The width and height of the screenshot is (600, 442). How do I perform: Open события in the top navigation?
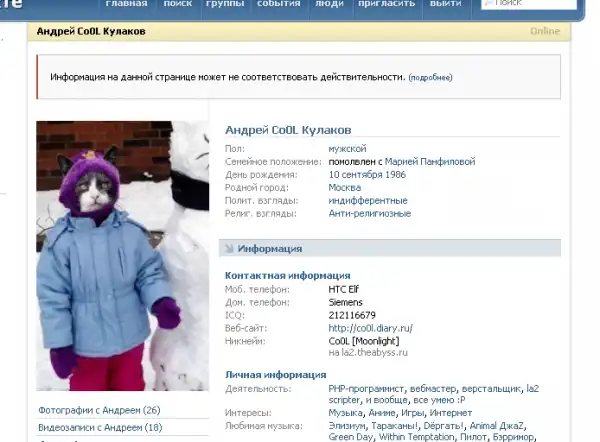278,4
